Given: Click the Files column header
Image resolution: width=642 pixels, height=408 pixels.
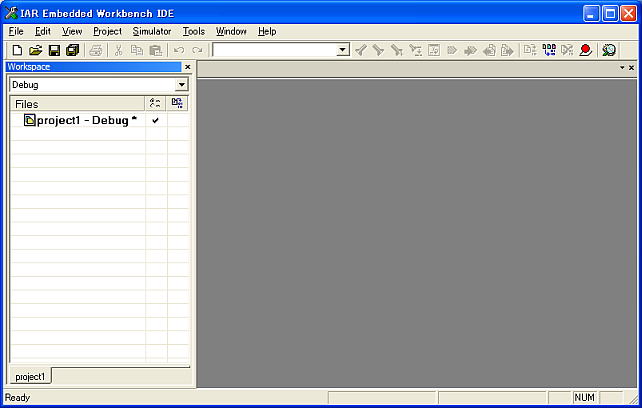Looking at the screenshot, I should tap(78, 104).
